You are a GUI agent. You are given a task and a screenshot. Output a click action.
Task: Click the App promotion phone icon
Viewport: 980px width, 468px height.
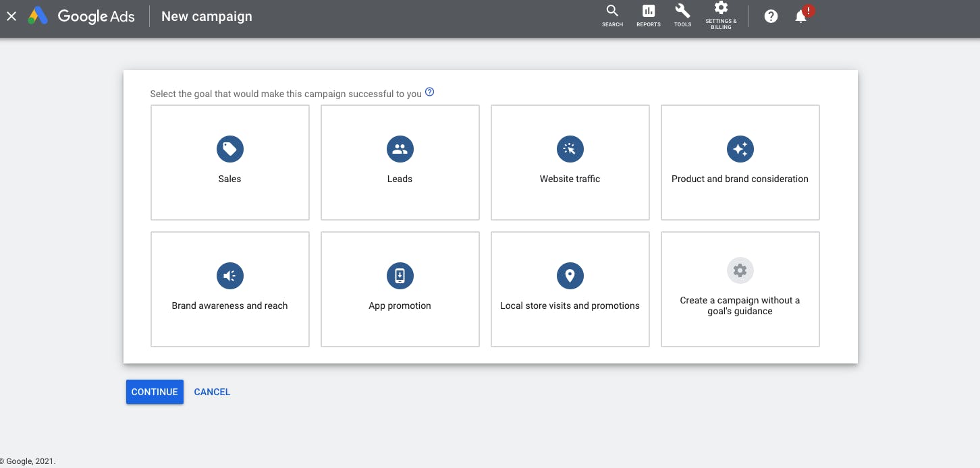click(x=400, y=276)
